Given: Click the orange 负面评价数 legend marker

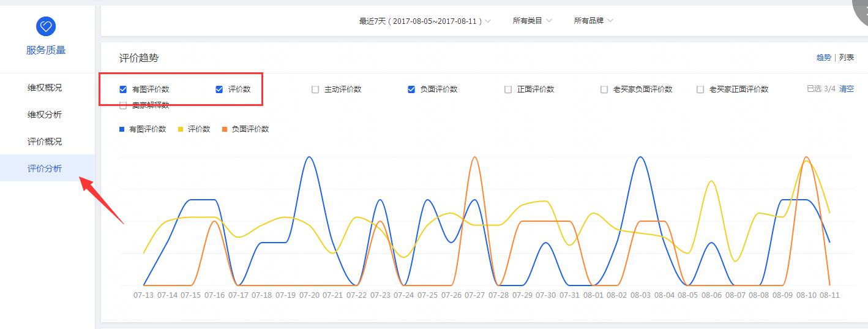Looking at the screenshot, I should tap(225, 129).
